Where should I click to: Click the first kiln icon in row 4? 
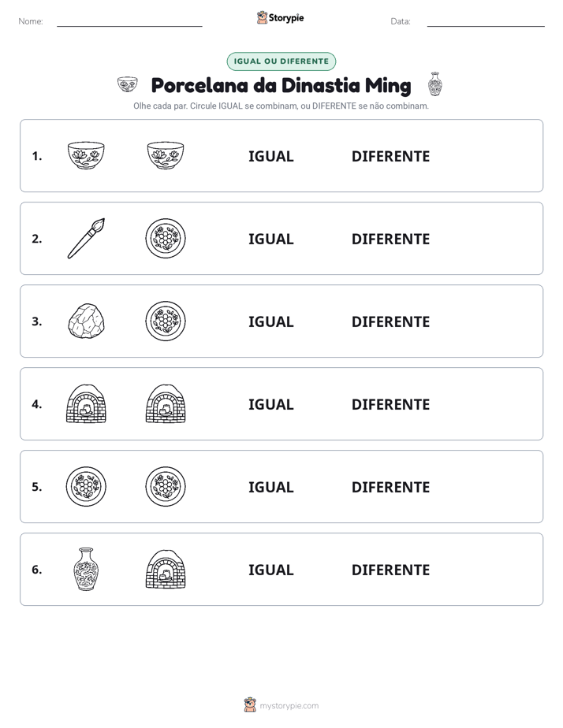click(86, 403)
